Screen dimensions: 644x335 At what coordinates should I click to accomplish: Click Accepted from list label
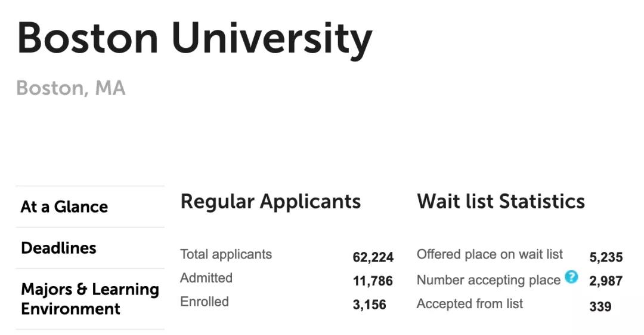pyautogui.click(x=470, y=304)
